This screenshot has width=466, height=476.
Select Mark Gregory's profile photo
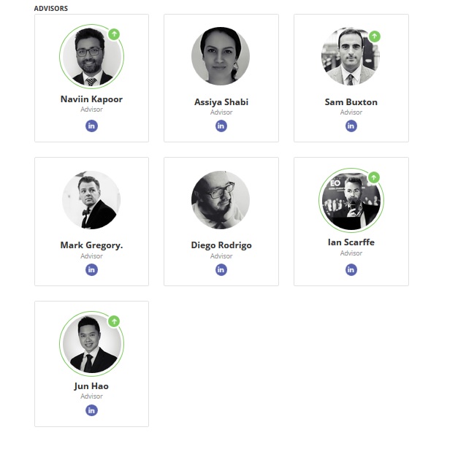[x=91, y=200]
